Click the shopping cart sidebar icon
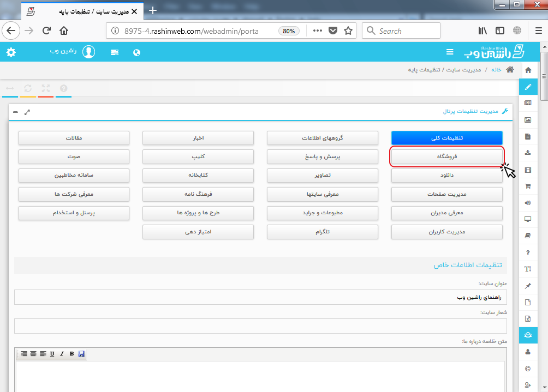The image size is (548, 392). pyautogui.click(x=528, y=186)
